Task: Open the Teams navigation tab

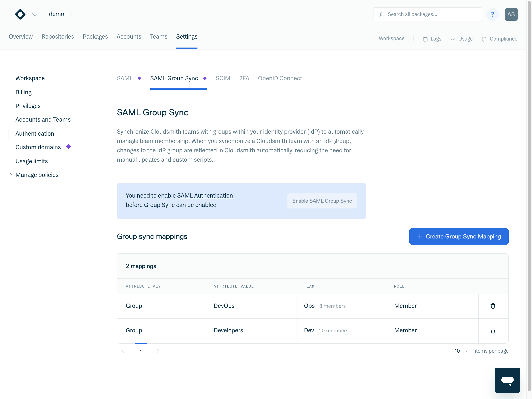Action: [x=159, y=37]
